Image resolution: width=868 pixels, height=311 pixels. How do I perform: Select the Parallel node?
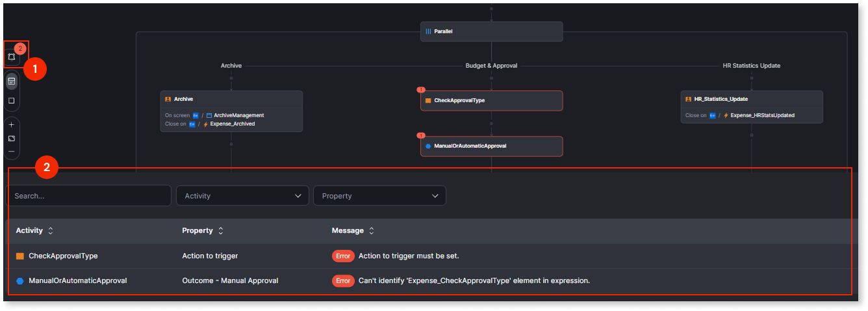point(491,31)
